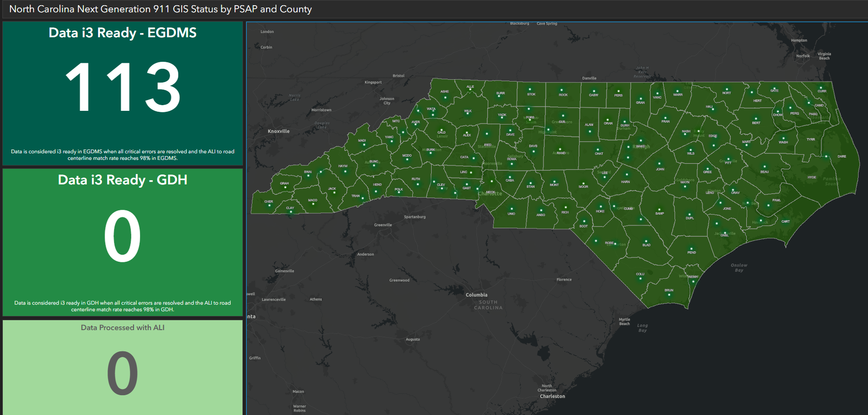Click the PSAP dot above the PEND label
The image size is (868, 415).
tap(692, 248)
